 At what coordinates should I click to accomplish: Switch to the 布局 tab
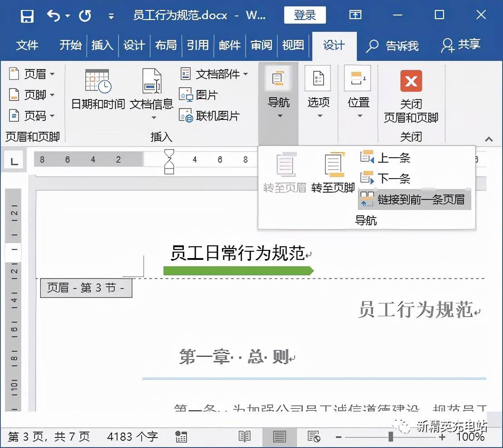tap(166, 45)
